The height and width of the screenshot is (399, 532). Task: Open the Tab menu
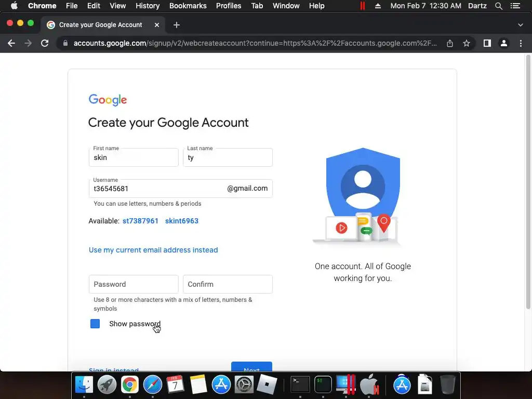point(257,6)
